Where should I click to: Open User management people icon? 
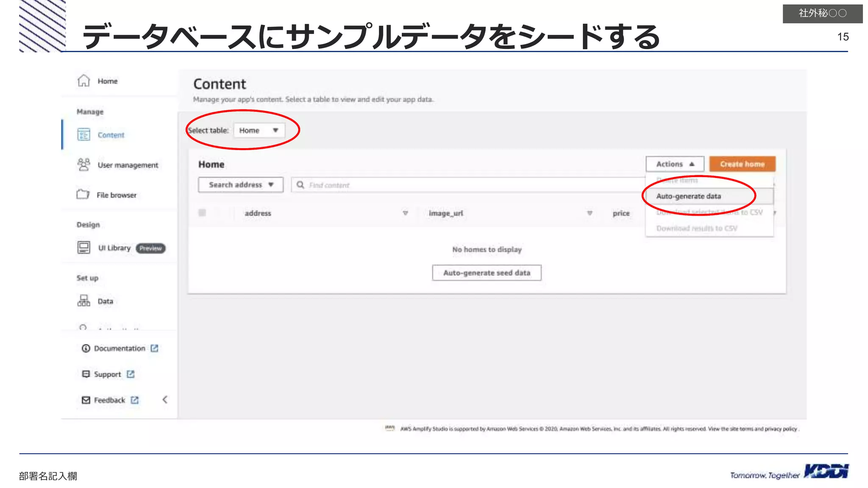pos(83,164)
